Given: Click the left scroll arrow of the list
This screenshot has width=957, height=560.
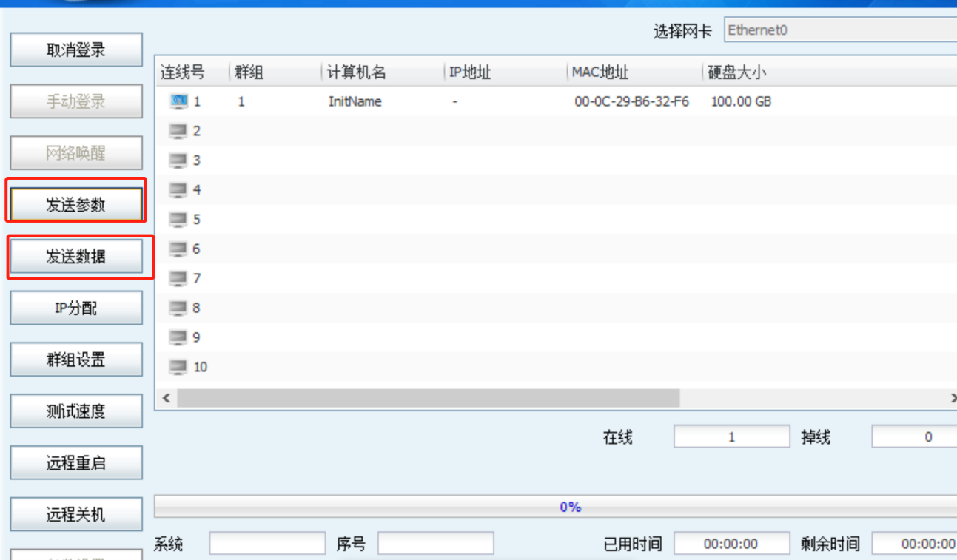Looking at the screenshot, I should coord(166,399).
